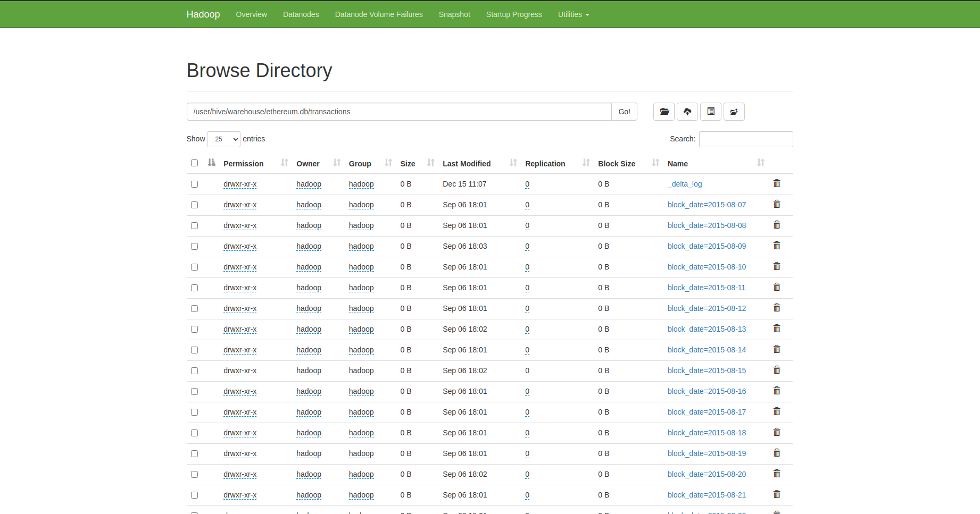Open block_date=2015-08-19 directory link
980x514 pixels.
[x=707, y=453]
